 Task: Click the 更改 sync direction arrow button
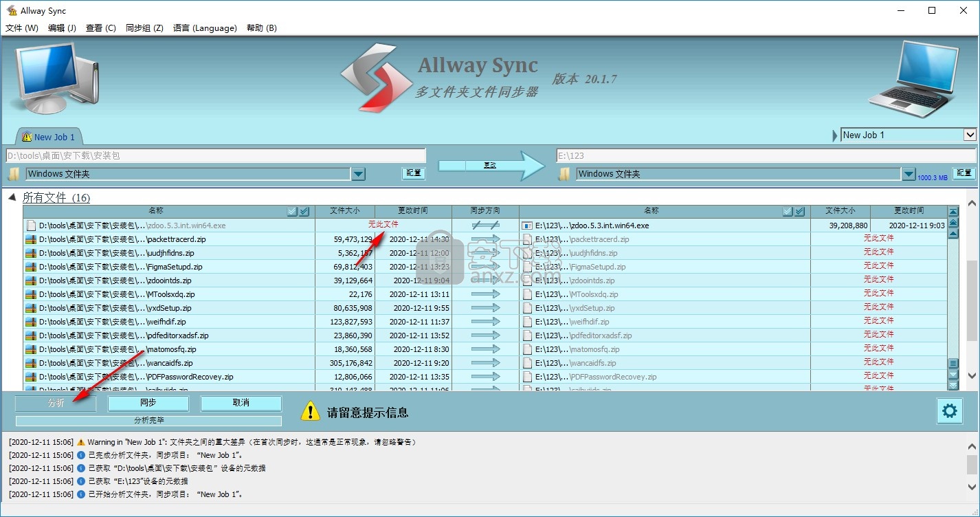491,165
